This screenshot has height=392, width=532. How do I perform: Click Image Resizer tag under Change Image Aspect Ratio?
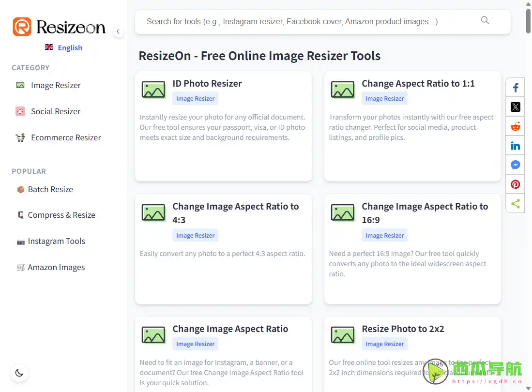pos(196,344)
